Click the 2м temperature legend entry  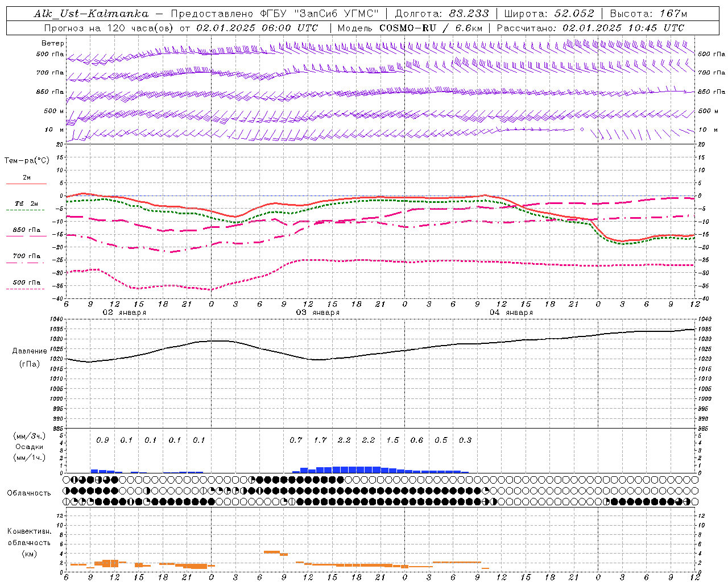click(27, 178)
